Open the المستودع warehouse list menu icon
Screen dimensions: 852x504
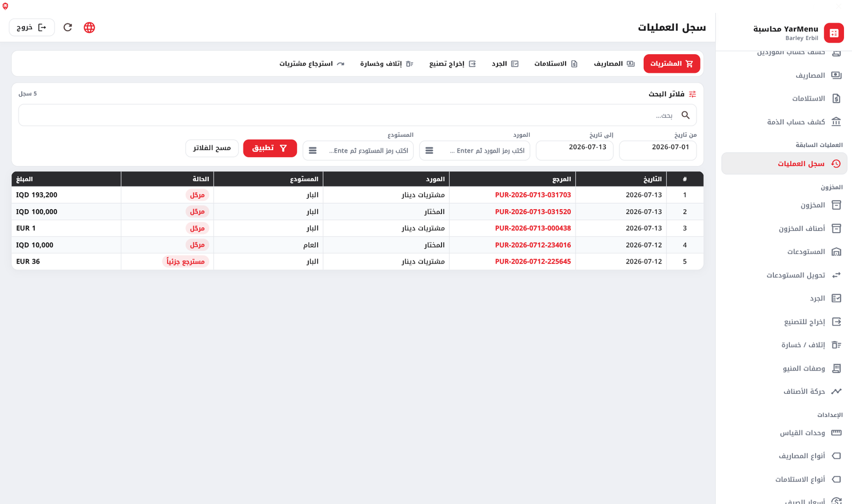coord(313,151)
